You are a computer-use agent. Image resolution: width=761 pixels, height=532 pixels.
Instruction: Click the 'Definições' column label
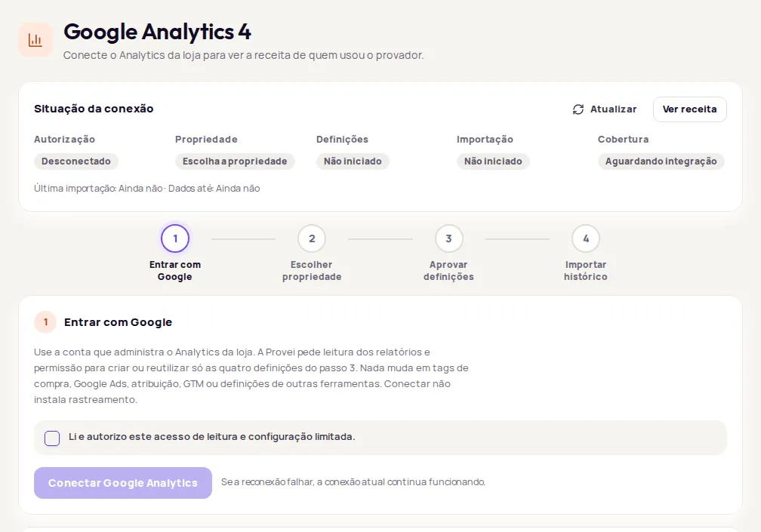342,139
